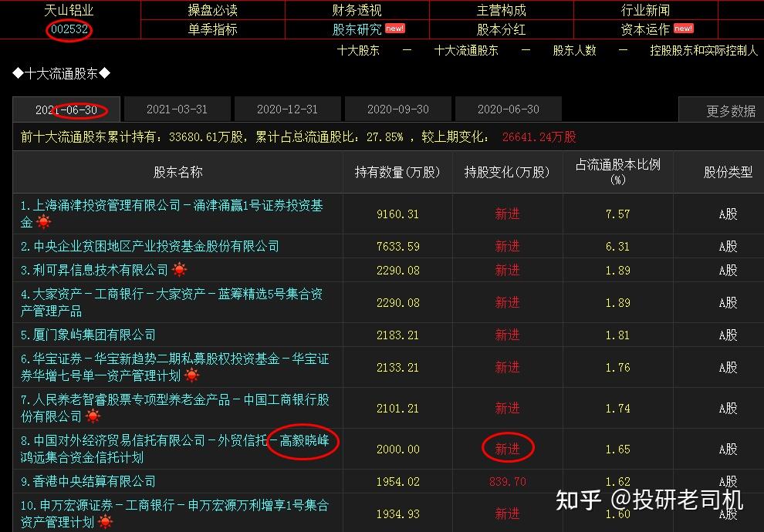764x532 pixels.
Task: Click the 股东名称 column header
Action: pyautogui.click(x=177, y=172)
